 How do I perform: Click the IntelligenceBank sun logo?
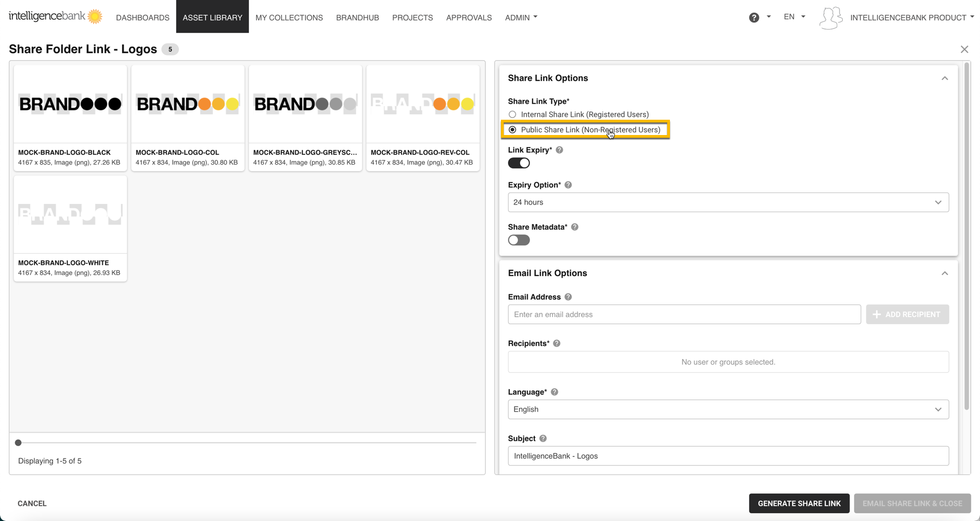click(x=95, y=16)
